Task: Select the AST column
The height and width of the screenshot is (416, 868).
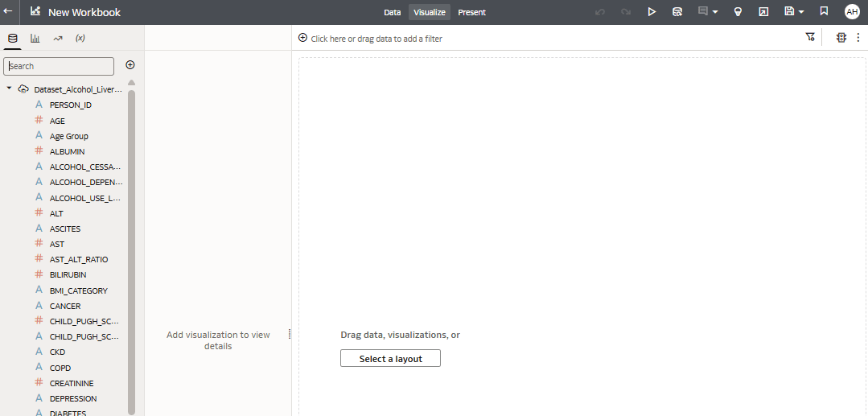Action: pyautogui.click(x=57, y=245)
